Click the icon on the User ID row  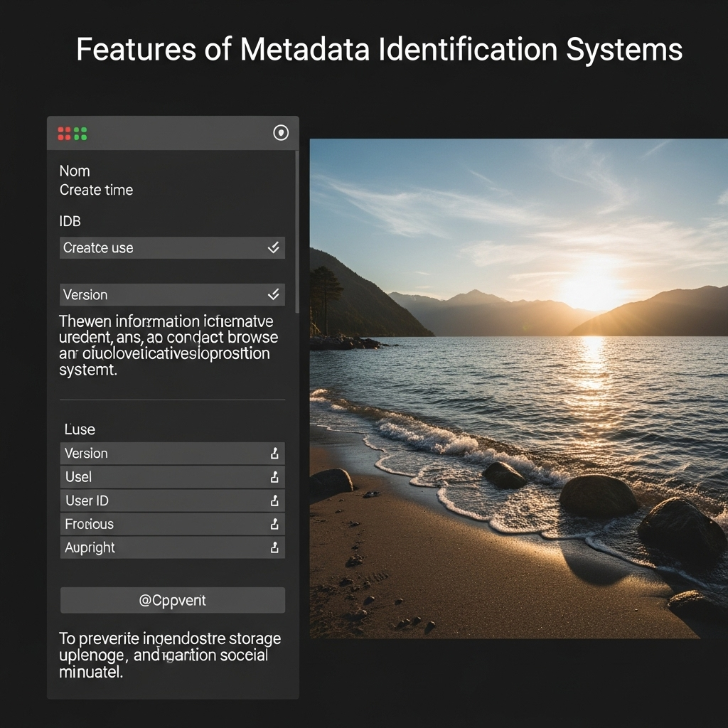(x=275, y=500)
